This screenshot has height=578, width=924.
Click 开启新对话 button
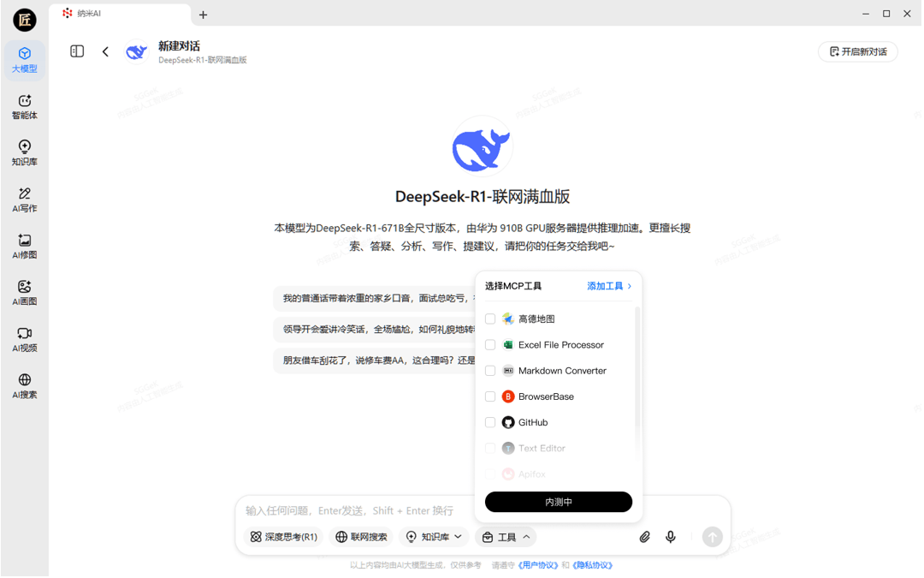(858, 52)
